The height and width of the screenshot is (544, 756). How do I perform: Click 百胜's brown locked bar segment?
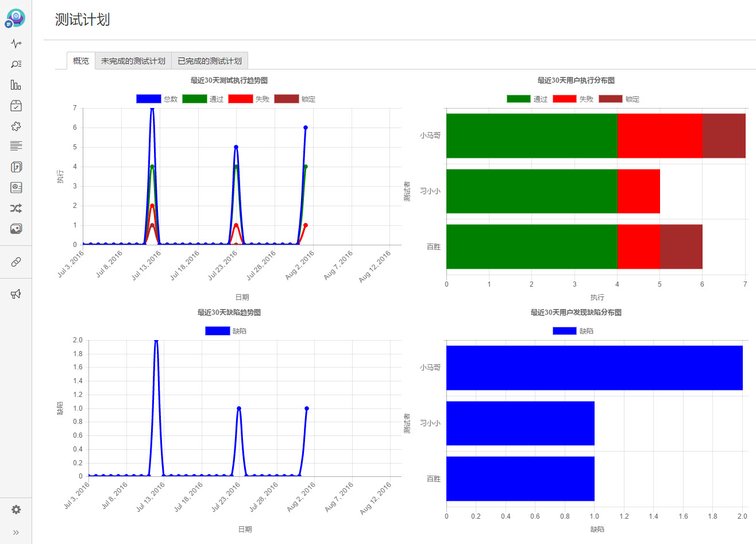[x=681, y=246]
